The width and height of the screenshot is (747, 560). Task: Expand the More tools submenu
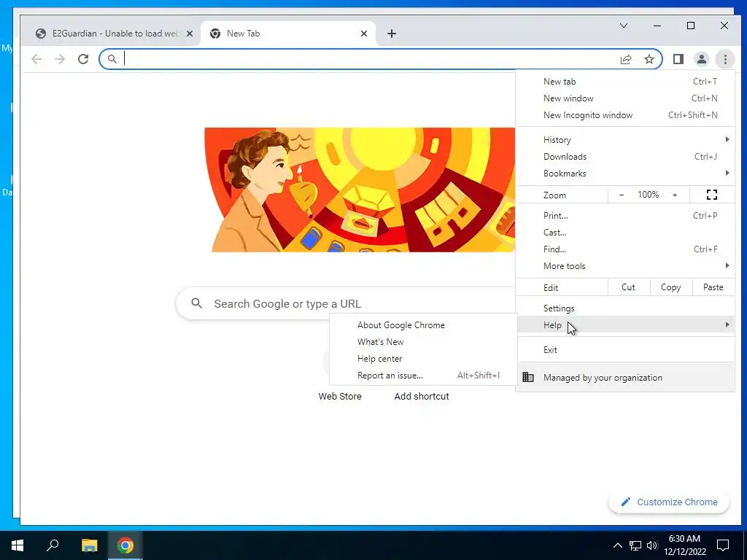625,265
